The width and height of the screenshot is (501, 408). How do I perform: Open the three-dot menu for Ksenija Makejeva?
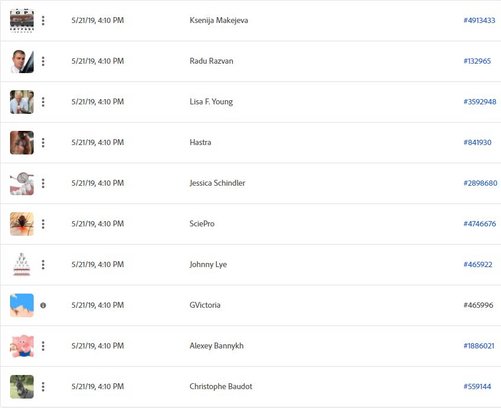pyautogui.click(x=43, y=21)
